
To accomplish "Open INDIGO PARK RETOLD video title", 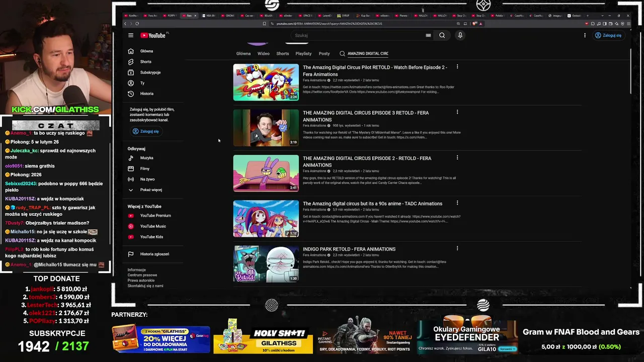I will tap(349, 249).
